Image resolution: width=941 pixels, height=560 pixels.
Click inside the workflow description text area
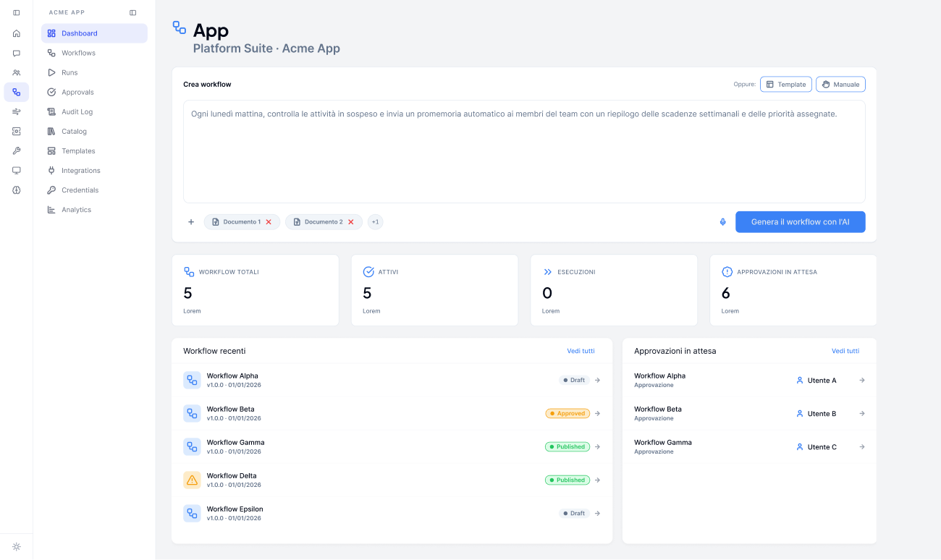(x=524, y=151)
